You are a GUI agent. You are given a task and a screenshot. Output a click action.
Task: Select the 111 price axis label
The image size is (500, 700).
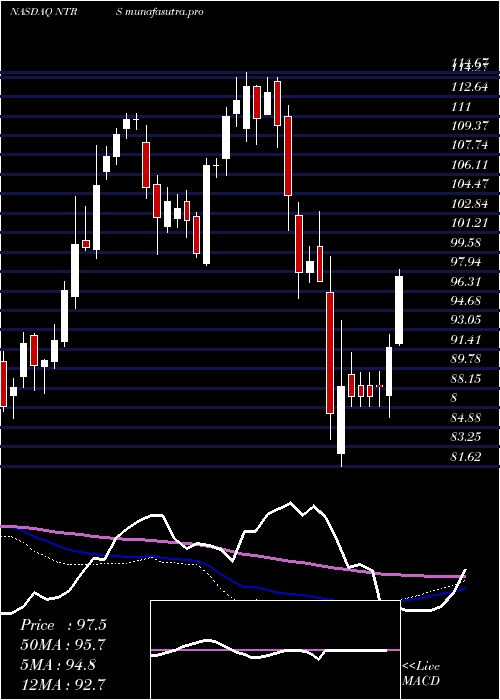[462, 106]
